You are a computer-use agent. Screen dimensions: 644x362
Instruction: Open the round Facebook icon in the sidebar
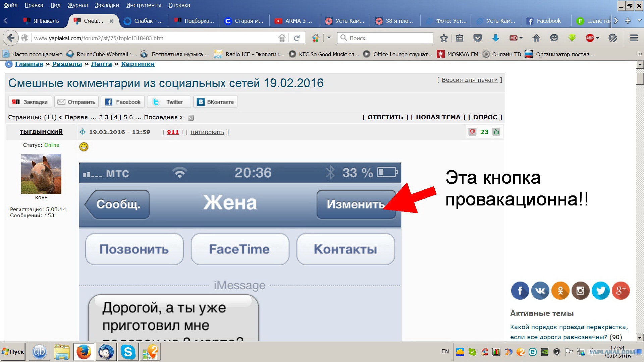[x=520, y=290]
